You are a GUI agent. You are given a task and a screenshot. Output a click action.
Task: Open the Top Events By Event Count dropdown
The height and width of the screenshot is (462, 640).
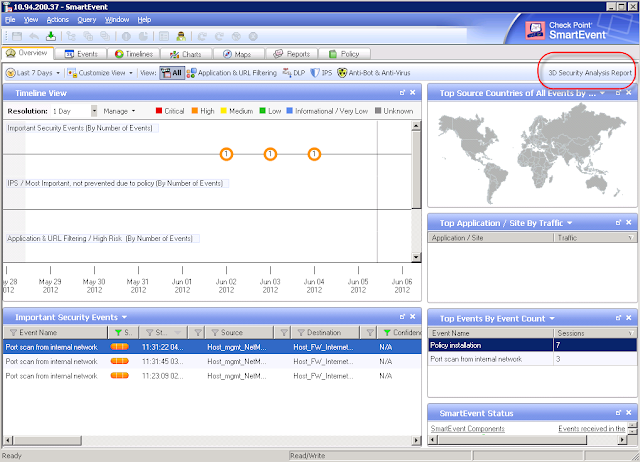[552, 318]
